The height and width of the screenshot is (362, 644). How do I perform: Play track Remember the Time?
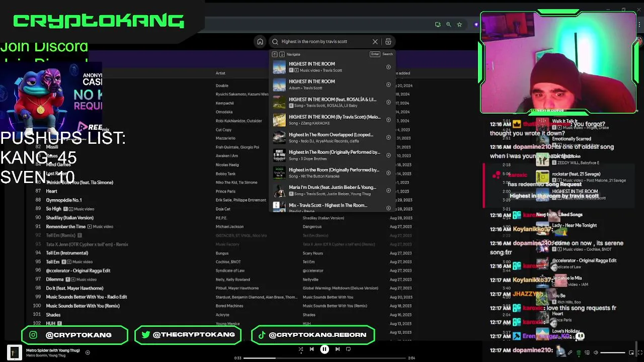coord(66,226)
